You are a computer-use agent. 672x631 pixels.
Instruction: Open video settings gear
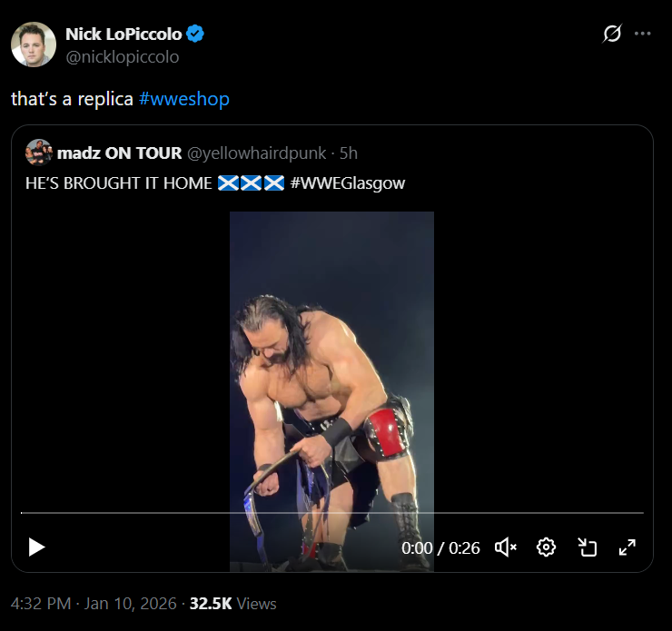click(x=546, y=547)
